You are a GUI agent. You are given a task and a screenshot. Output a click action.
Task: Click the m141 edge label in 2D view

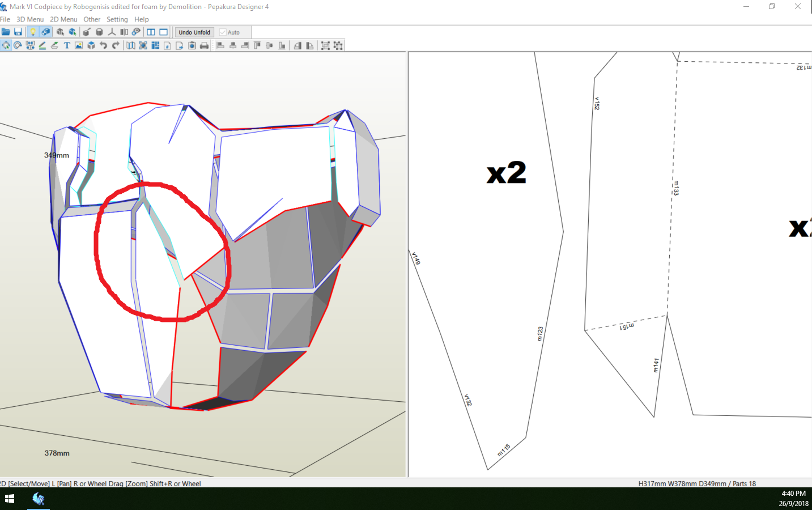point(656,365)
